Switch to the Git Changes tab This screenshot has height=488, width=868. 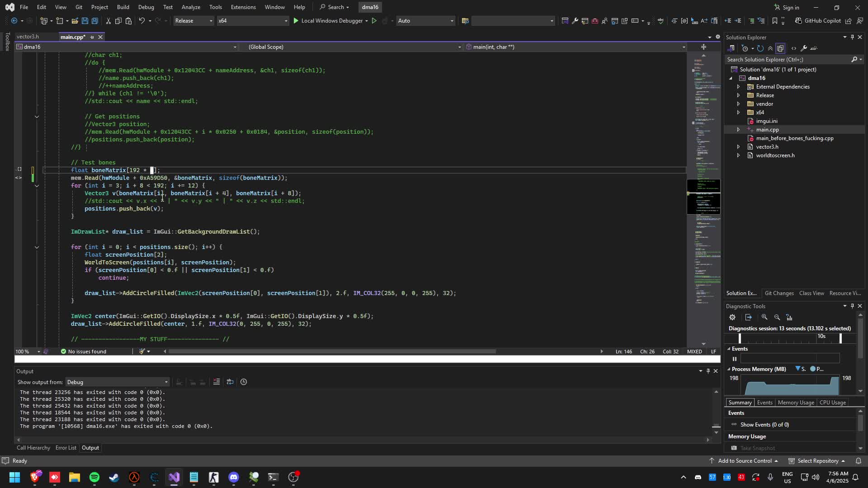[779, 293]
